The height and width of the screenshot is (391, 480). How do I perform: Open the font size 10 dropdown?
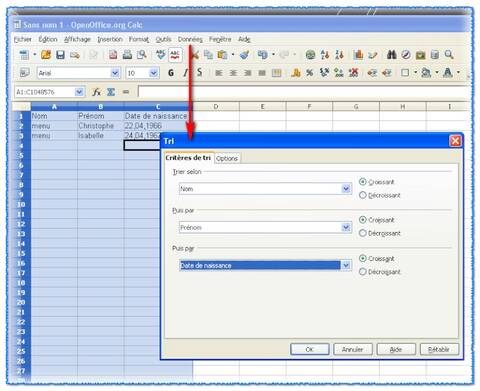point(153,73)
